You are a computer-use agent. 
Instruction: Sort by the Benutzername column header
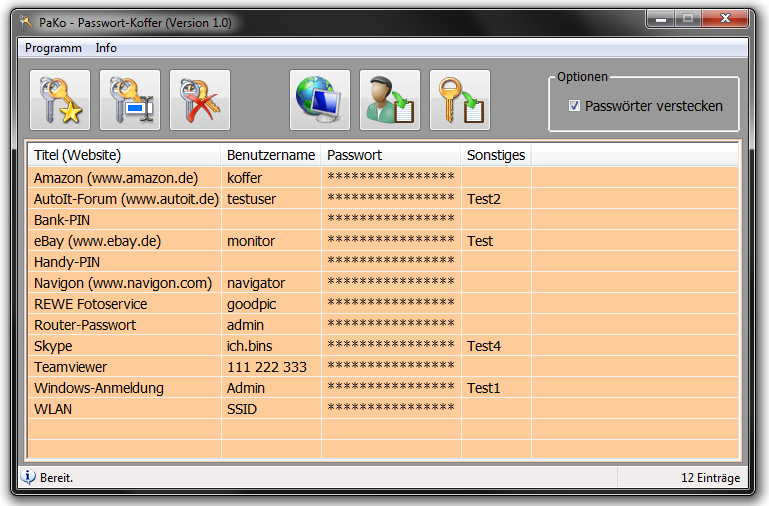pyautogui.click(x=271, y=155)
